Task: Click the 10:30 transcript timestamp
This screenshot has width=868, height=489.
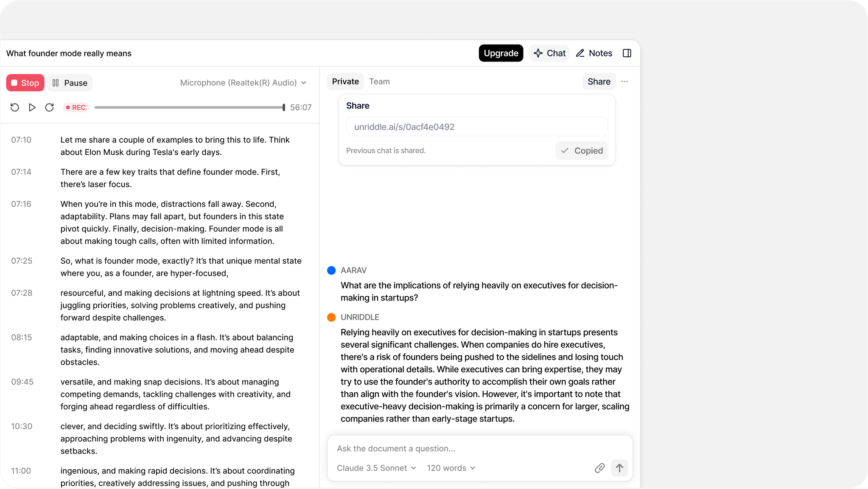Action: coord(22,426)
